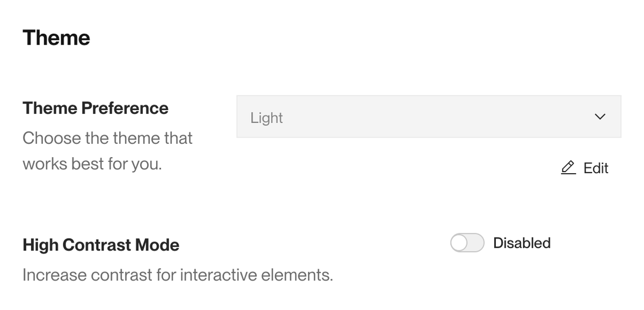The image size is (644, 310).
Task: Select the Theme section heading
Action: click(x=56, y=37)
